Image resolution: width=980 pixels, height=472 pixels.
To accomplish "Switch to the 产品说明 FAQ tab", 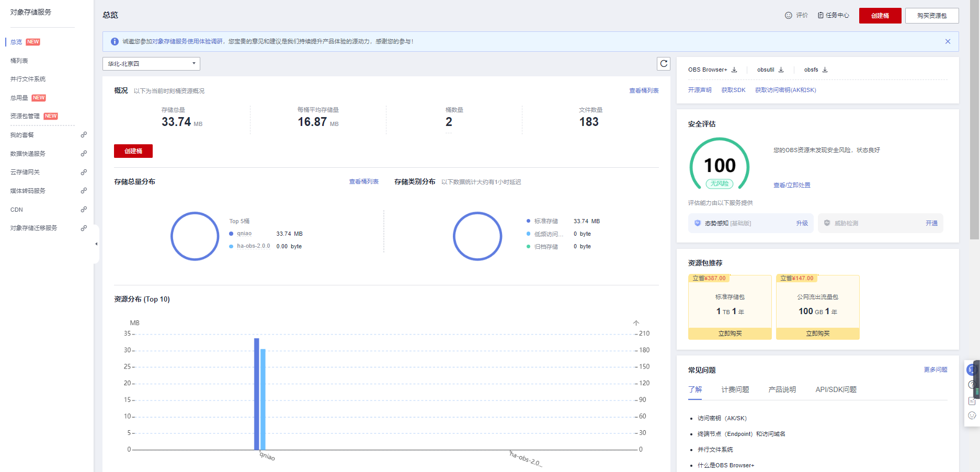I will [x=782, y=389].
